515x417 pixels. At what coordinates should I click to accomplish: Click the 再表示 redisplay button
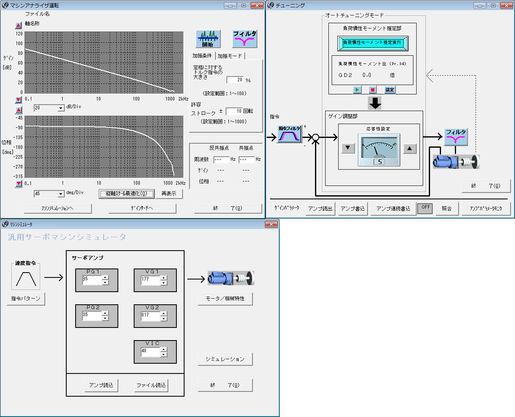(x=169, y=194)
